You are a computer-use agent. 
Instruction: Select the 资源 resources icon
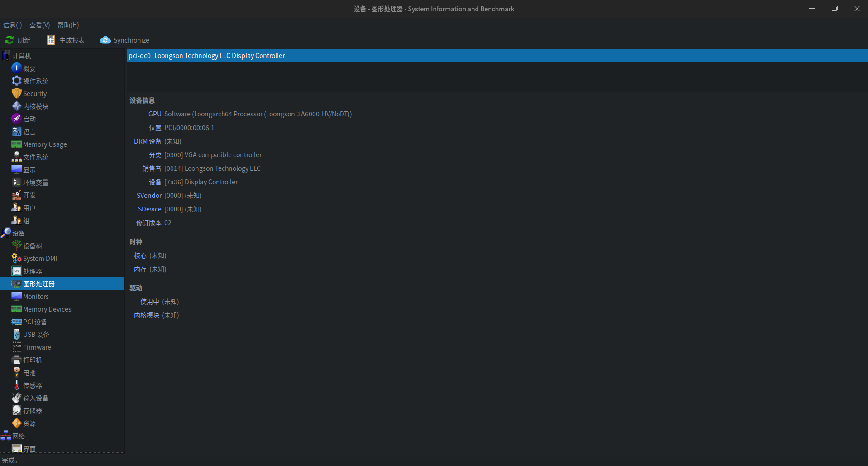16,423
